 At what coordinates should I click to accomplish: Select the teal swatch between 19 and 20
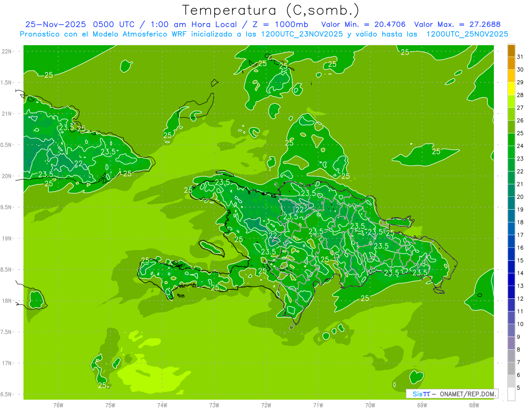(511, 203)
